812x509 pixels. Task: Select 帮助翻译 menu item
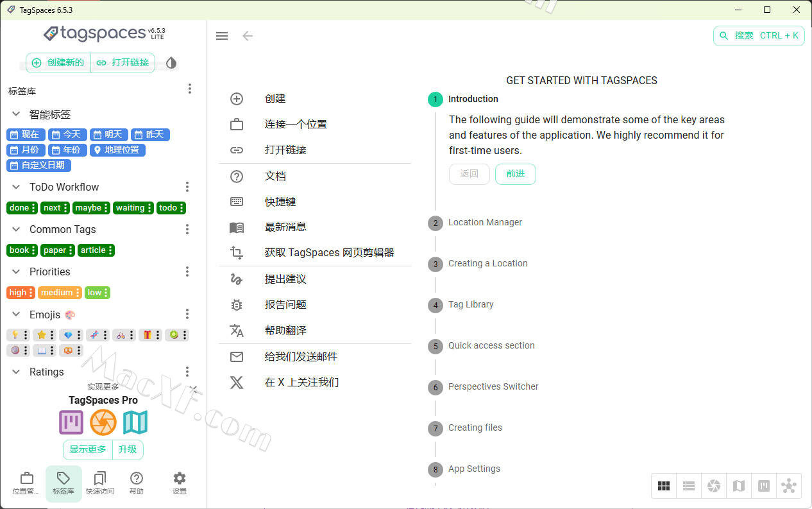[x=315, y=331]
